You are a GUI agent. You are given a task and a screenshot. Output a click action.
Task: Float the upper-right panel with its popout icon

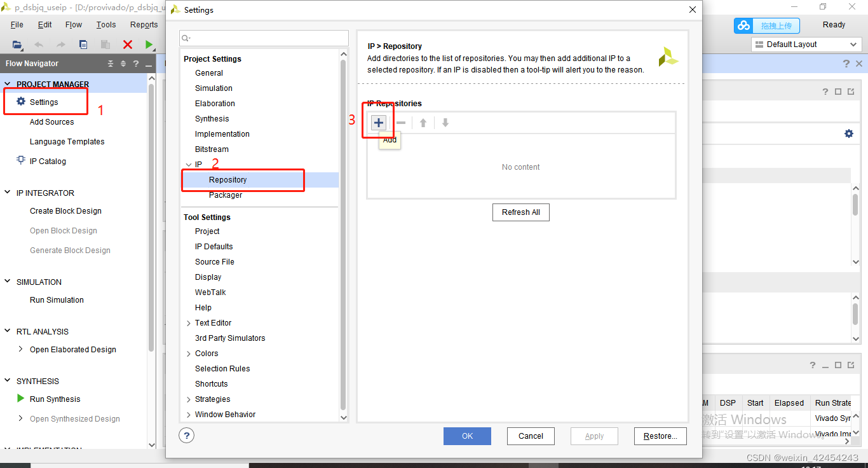tap(851, 92)
